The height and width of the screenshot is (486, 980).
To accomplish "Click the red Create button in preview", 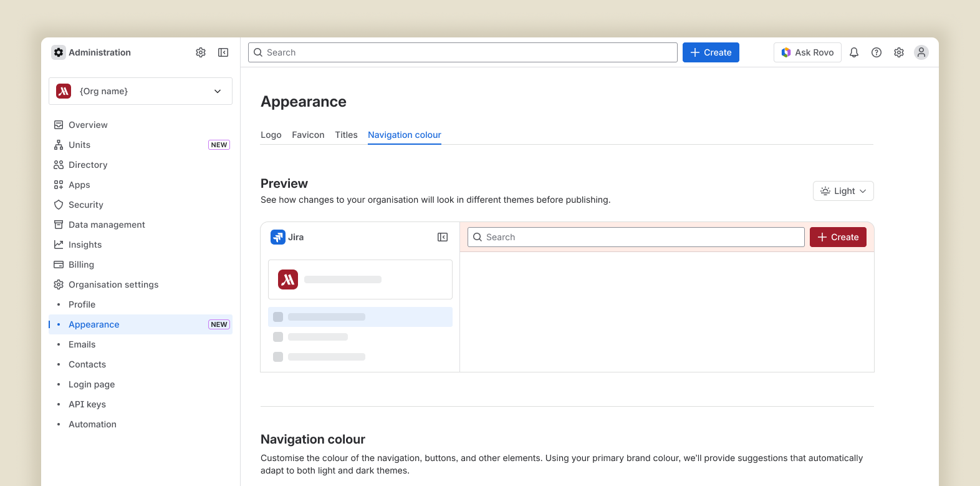I will pyautogui.click(x=838, y=237).
